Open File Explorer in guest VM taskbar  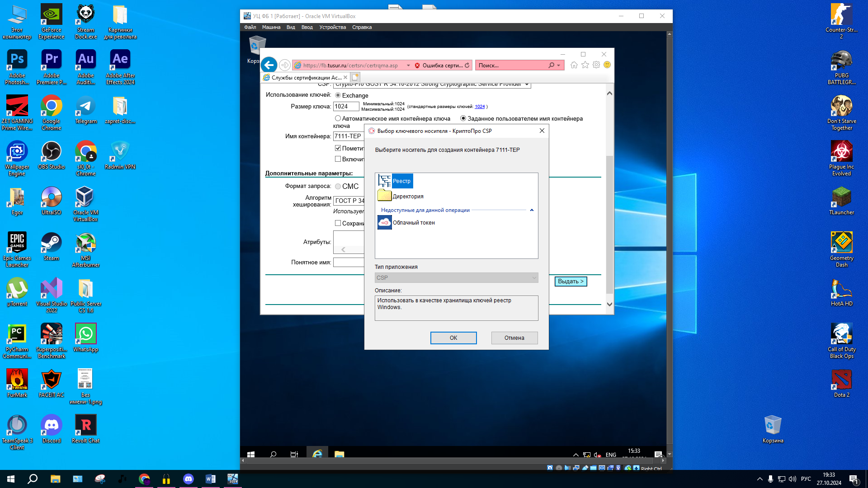[x=340, y=454]
